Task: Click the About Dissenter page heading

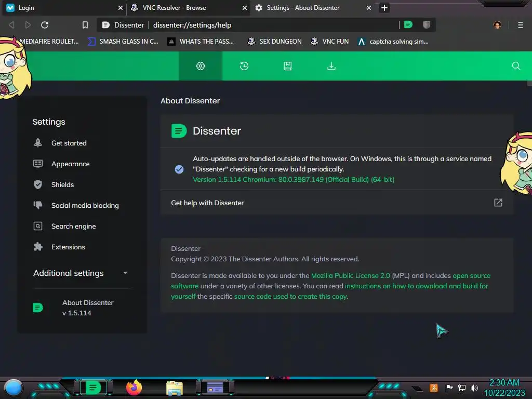Action: point(190,101)
